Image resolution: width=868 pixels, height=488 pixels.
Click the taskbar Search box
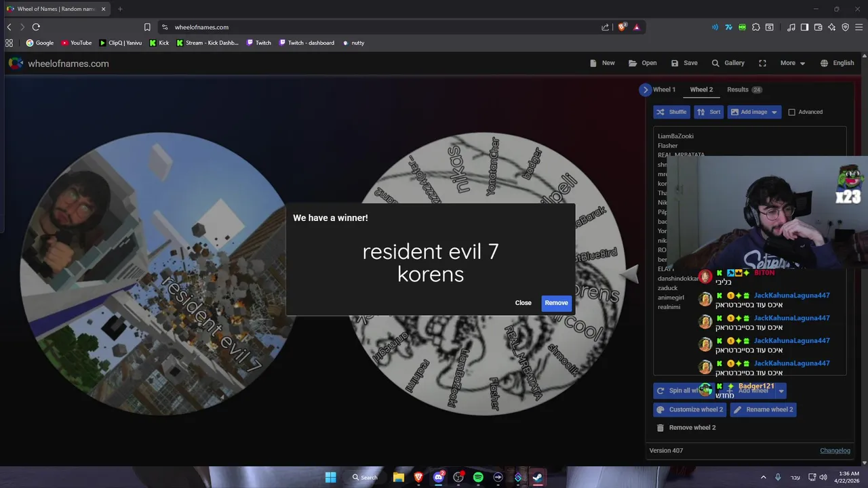(365, 477)
